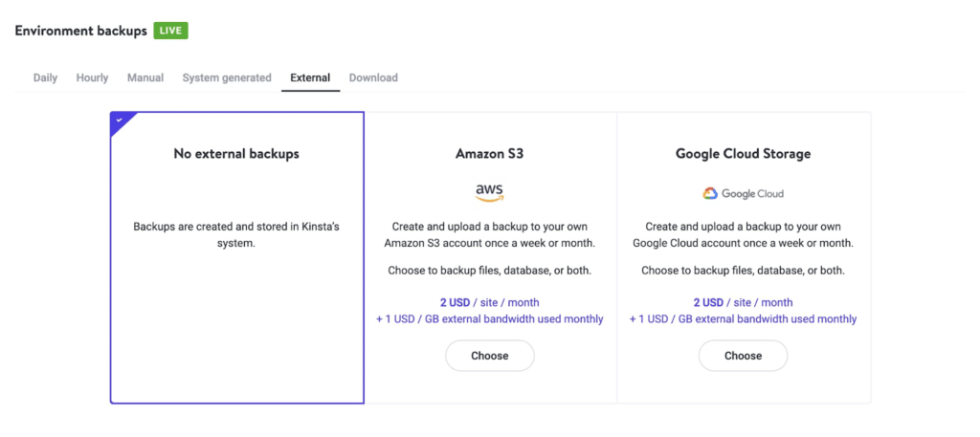Image resolution: width=980 pixels, height=437 pixels.
Task: Click the Google Cloud logo
Action: (743, 193)
